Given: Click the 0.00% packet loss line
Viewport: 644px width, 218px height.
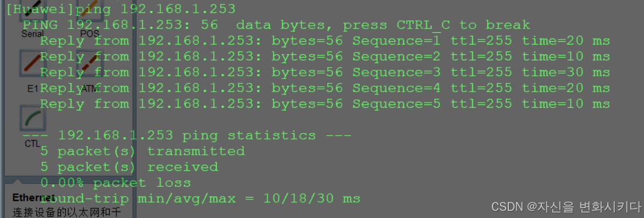Looking at the screenshot, I should [x=115, y=183].
